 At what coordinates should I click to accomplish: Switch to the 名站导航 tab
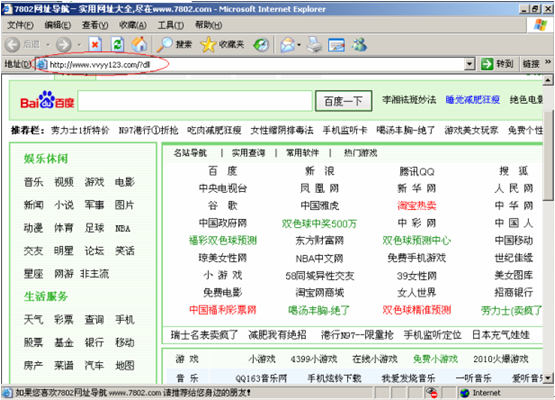pyautogui.click(x=190, y=153)
